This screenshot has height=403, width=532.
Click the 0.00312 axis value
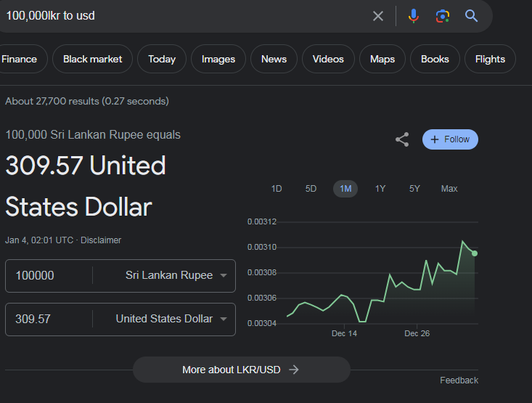coord(262,221)
